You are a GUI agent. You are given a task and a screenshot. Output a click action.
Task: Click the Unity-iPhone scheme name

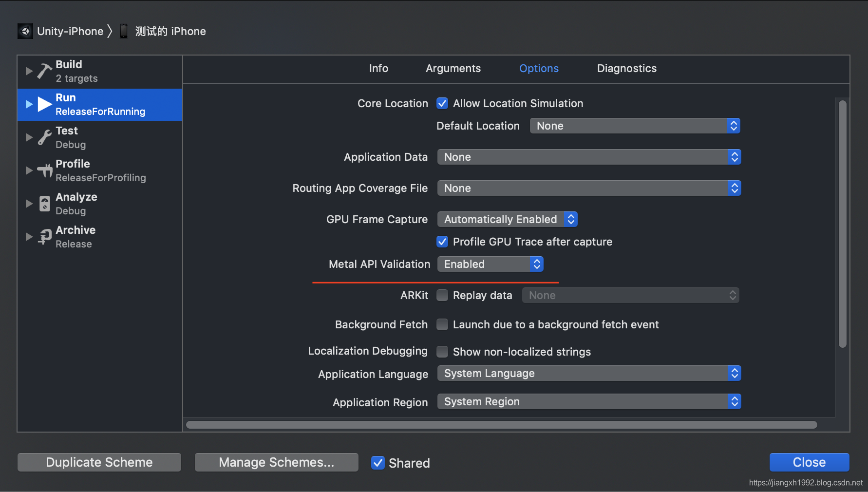coord(70,31)
